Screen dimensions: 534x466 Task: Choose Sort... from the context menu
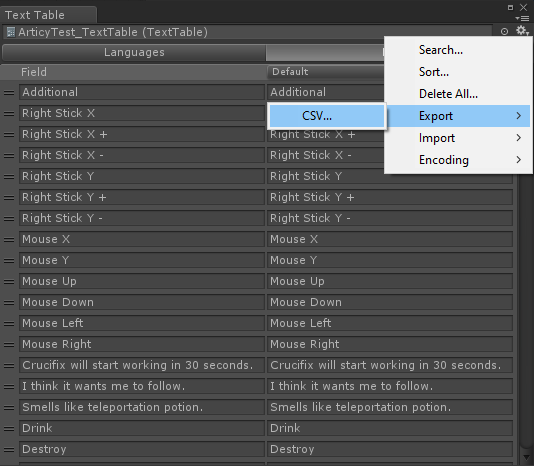pos(457,72)
